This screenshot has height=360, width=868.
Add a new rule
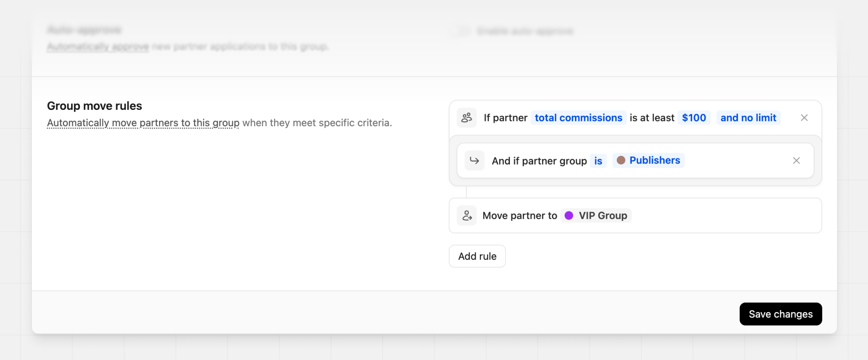(477, 256)
